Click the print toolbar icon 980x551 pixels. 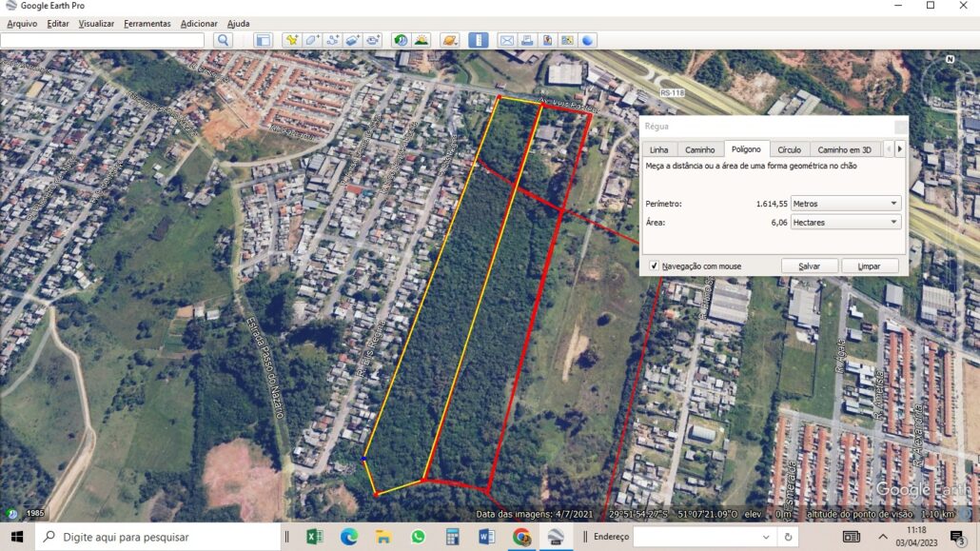pos(527,41)
